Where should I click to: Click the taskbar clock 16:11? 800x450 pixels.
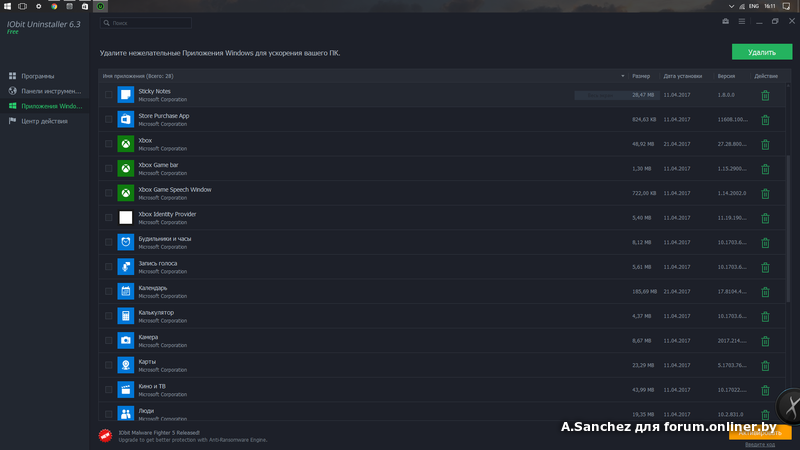[x=770, y=6]
